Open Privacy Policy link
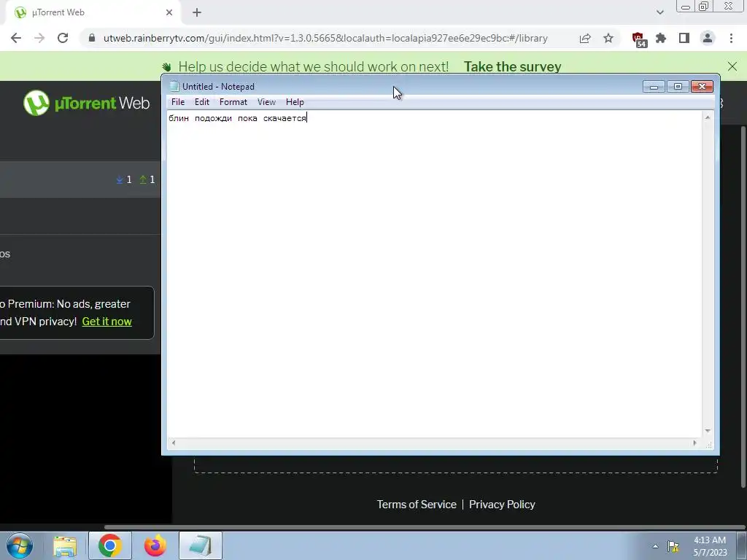747x560 pixels. 502,505
